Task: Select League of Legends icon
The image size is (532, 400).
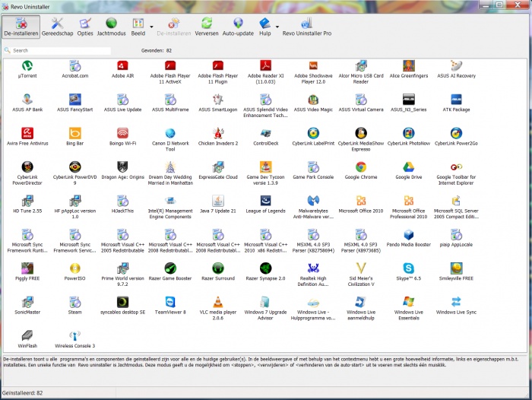Action: [266, 200]
